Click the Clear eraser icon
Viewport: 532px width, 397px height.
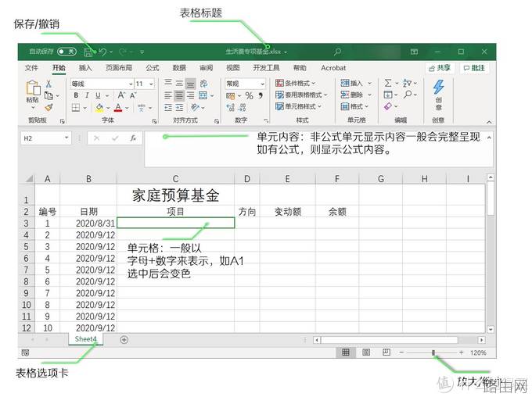pos(388,106)
